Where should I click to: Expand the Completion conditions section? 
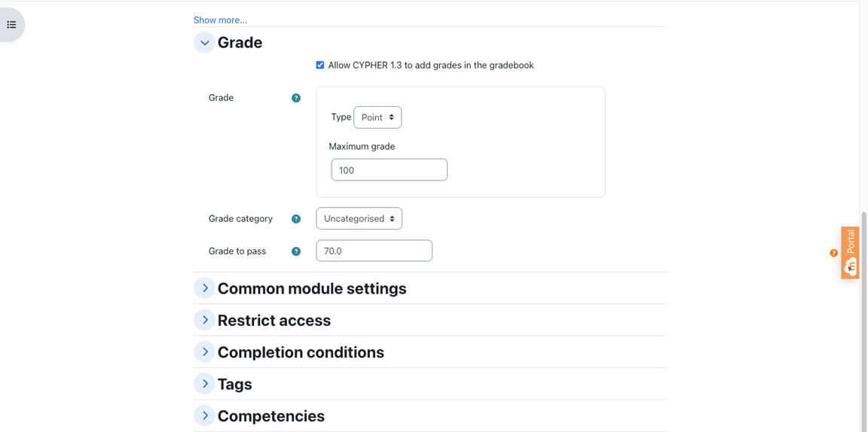point(204,352)
